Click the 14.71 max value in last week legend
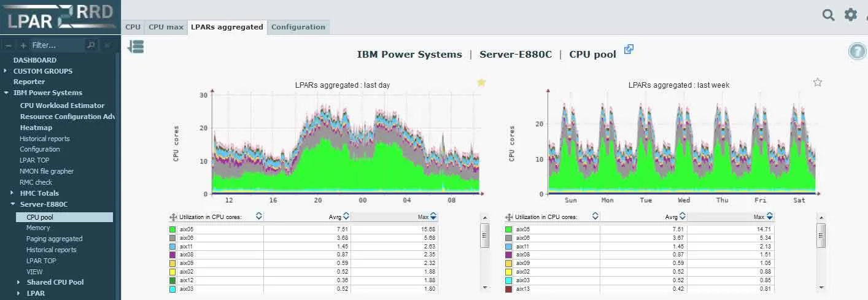This screenshot has height=300, width=868. 763,229
